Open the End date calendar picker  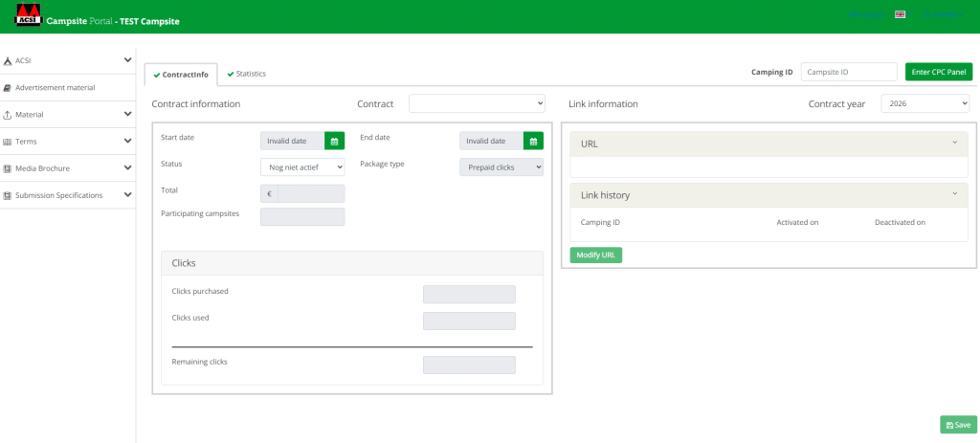pos(533,141)
